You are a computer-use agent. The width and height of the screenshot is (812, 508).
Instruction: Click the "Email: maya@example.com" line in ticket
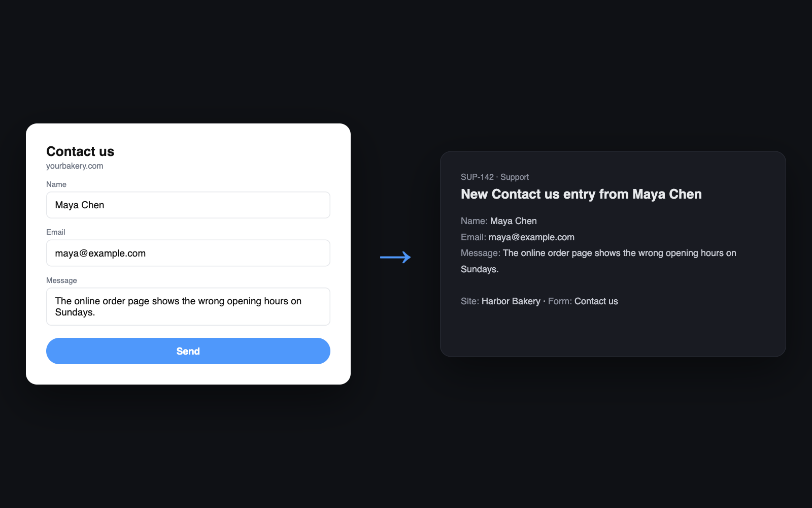(518, 237)
